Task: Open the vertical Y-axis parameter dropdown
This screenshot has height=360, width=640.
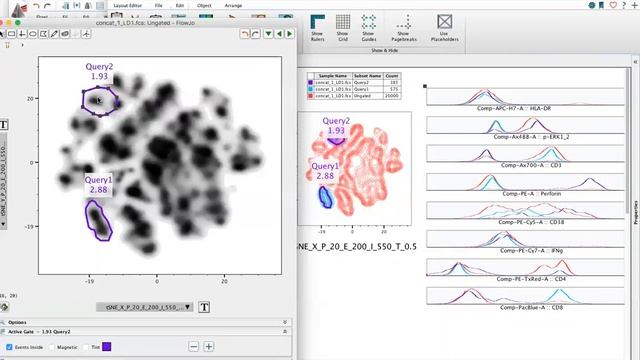Action: click(3, 180)
